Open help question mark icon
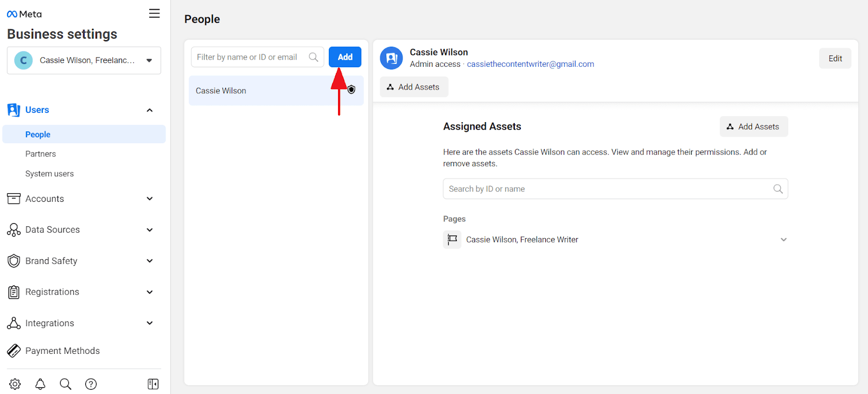The image size is (868, 394). click(x=91, y=384)
